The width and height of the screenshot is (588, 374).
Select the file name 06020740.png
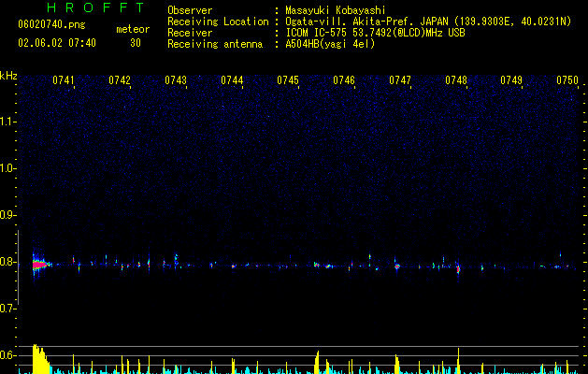pos(51,24)
